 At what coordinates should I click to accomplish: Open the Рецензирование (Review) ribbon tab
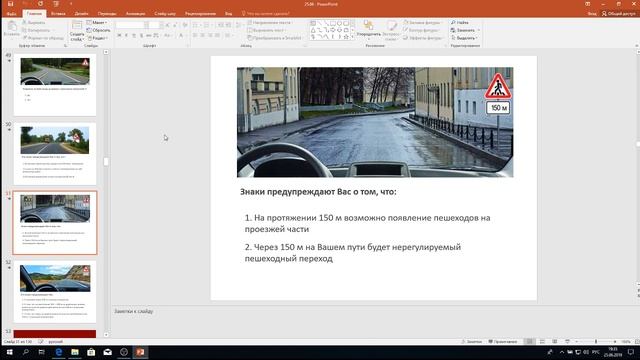(x=200, y=13)
